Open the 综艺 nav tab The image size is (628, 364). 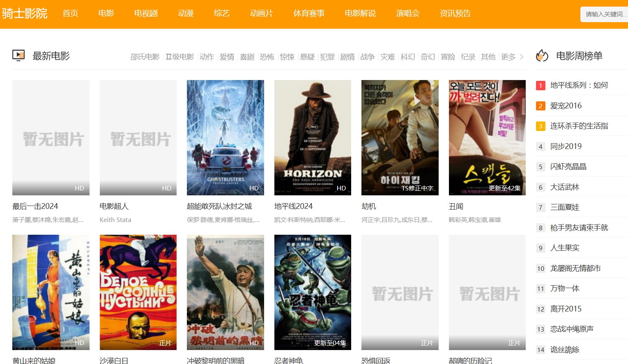221,13
